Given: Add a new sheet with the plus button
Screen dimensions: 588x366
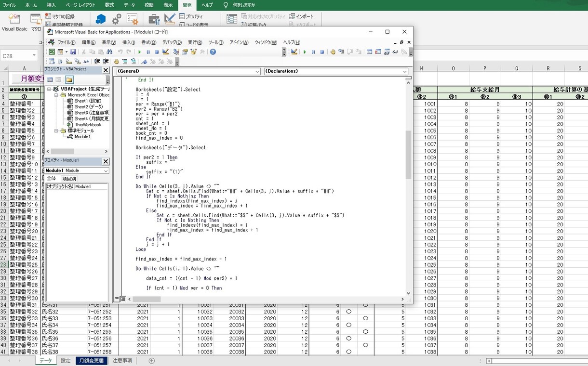Looking at the screenshot, I should (152, 361).
